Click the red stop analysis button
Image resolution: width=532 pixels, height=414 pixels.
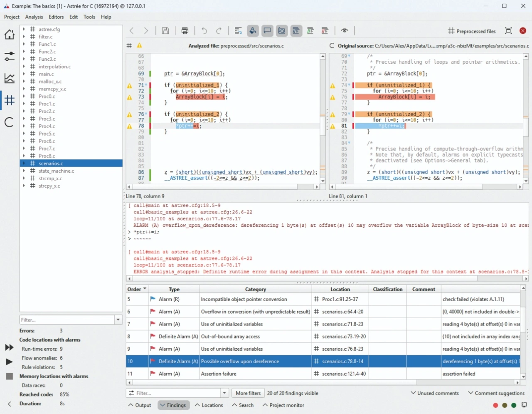tap(523, 31)
